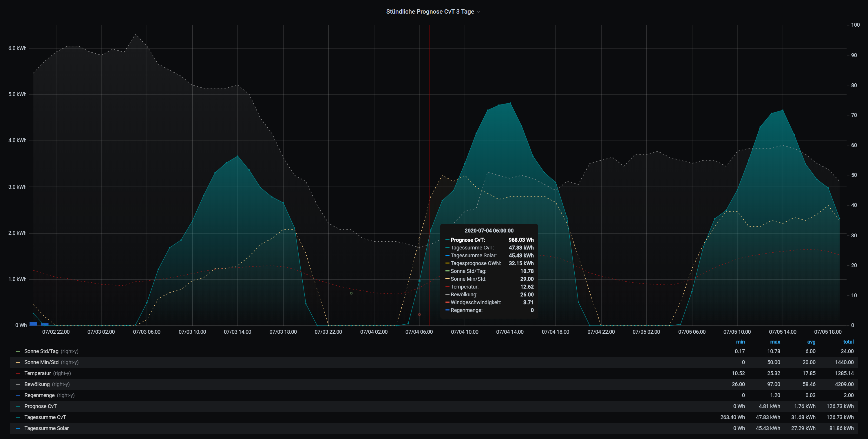Click the Regenmenge legend color dash
The width and height of the screenshot is (868, 439).
(18, 395)
